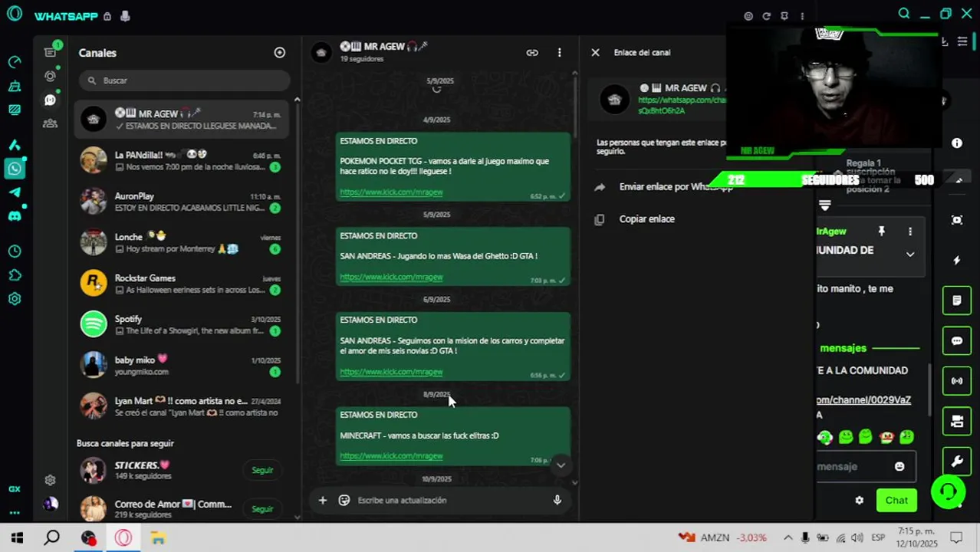Viewport: 980px width, 552px height.
Task: Create new channel plus icon beside Canales
Action: (x=280, y=53)
